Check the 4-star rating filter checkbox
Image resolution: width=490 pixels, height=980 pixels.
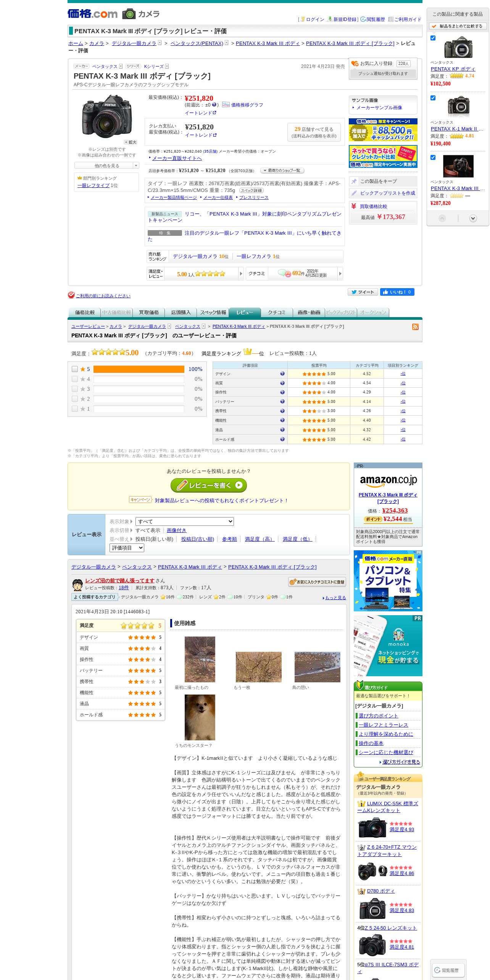coord(75,379)
